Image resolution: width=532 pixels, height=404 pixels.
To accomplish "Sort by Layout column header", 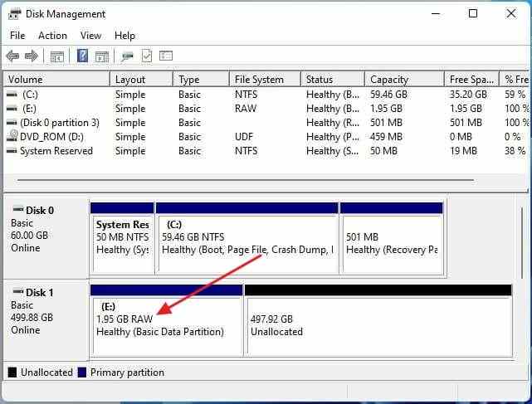I will 141,80.
